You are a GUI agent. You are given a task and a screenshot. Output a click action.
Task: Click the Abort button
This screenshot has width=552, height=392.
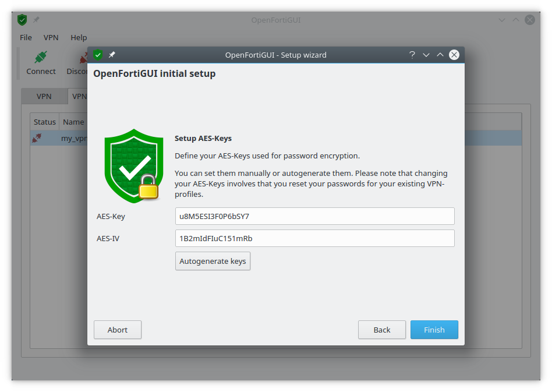coord(118,330)
